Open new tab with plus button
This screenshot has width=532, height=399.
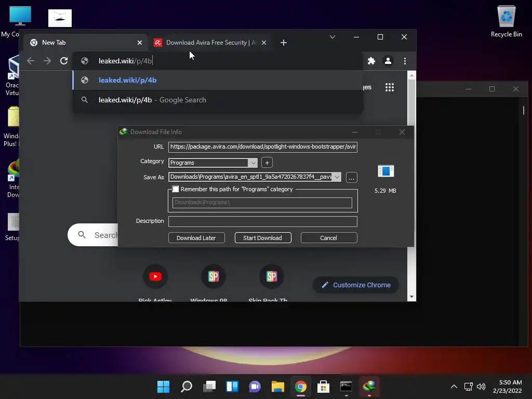284,43
